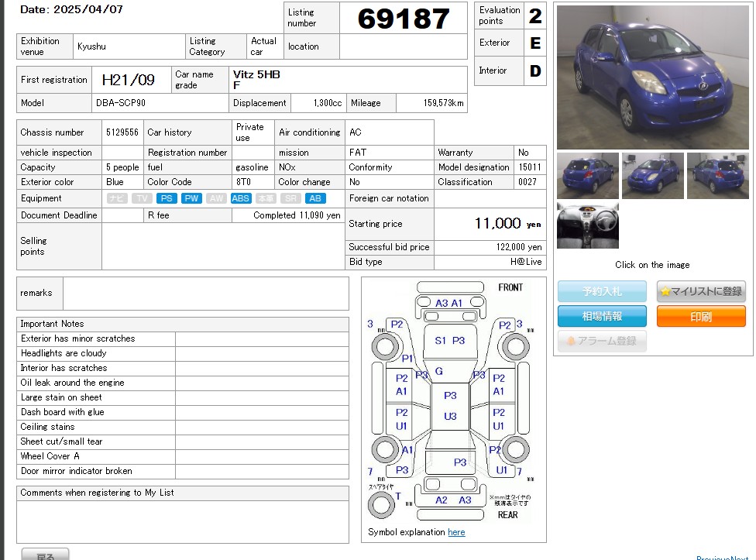Click the model code DBA-SCP90
The image size is (756, 560).
(x=121, y=103)
